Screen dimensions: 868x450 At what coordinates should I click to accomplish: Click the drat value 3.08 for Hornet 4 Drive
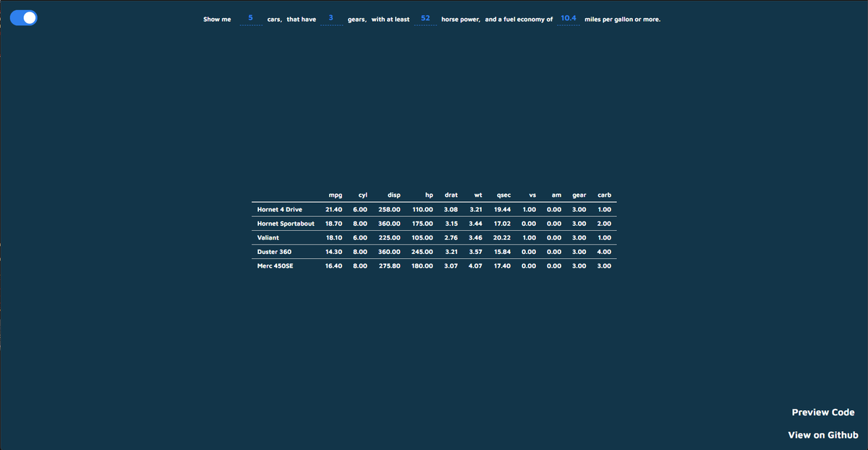point(451,209)
